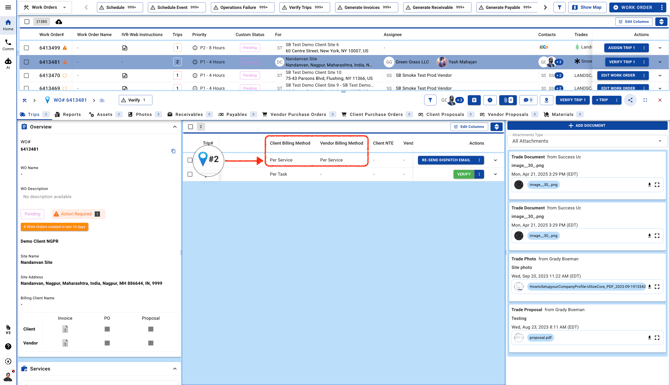Viewport: 670px width, 385px height.
Task: Click the Action Required badge
Action: (77, 214)
